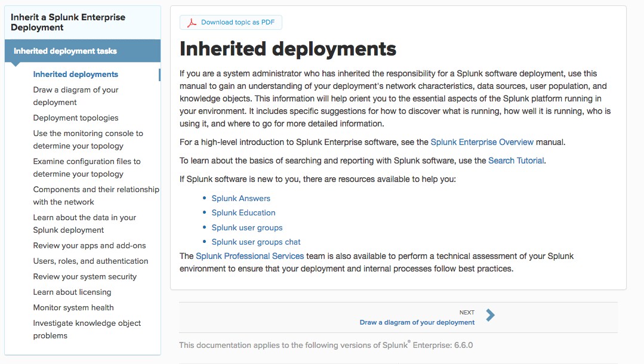Open Review your apps and add-ons topic
This screenshot has height=364, width=644.
[90, 246]
